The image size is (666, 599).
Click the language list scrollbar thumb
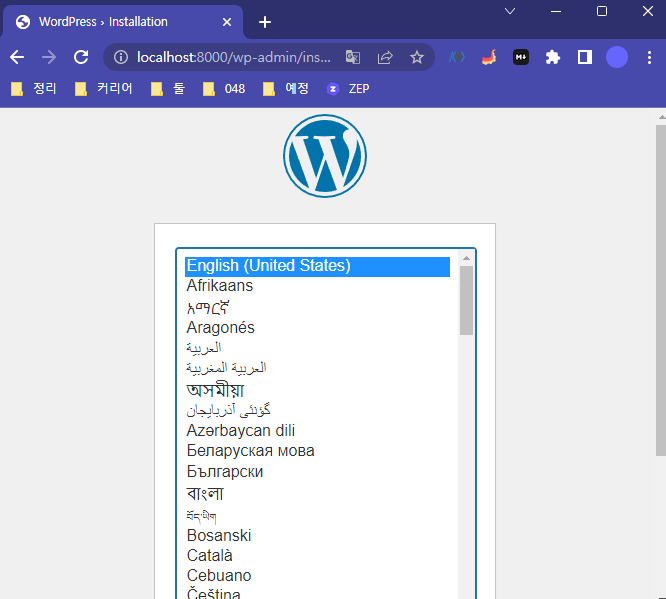tap(466, 300)
